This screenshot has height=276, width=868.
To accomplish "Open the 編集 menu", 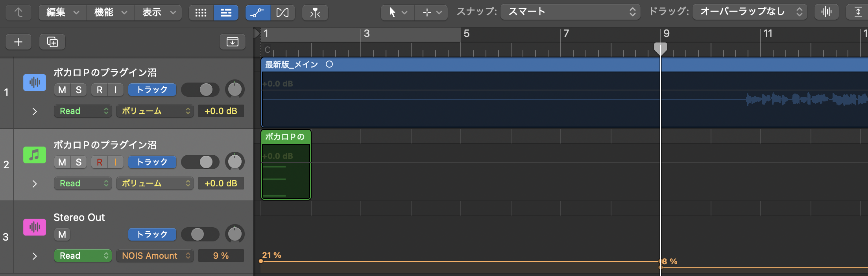I will [63, 13].
